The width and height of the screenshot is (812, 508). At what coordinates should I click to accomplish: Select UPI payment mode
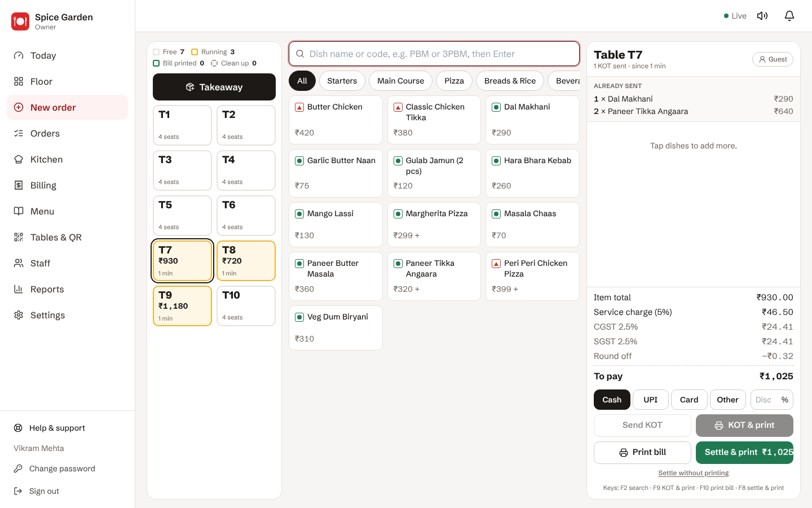pyautogui.click(x=651, y=400)
